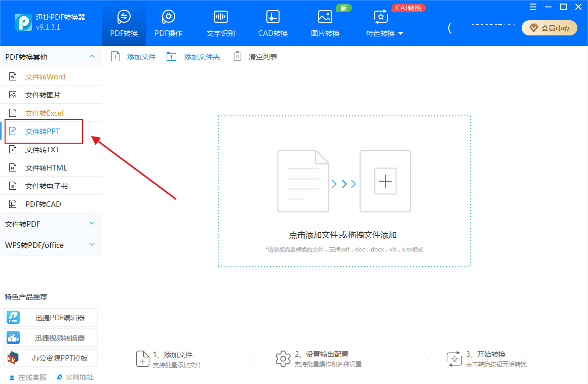
Task: Click the 添加文件 toolbar button
Action: pos(134,57)
